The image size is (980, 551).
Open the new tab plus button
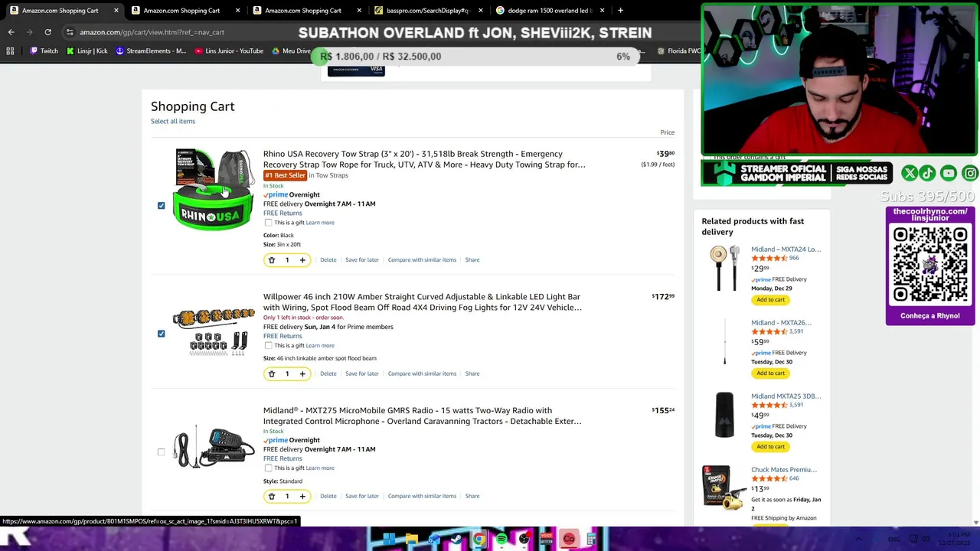click(x=620, y=11)
